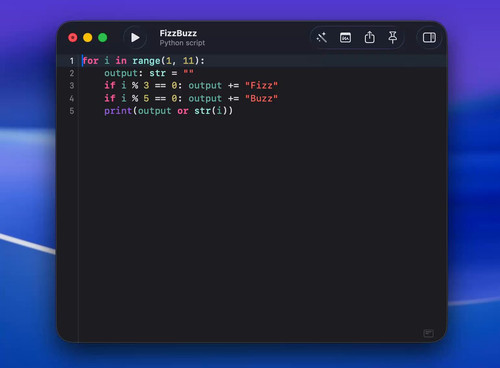Run the FizzBuzz script with play button

[135, 38]
